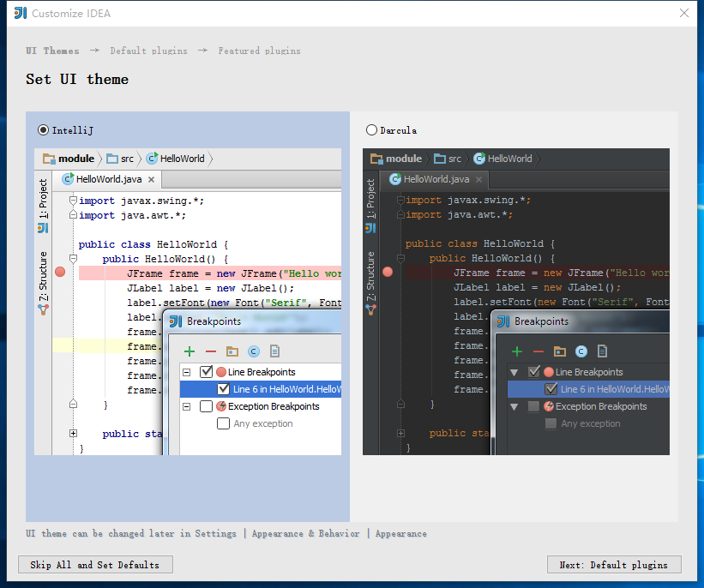Viewport: 704px width, 588px height.
Task: Click the Featured plugins breadcrumb step
Action: (x=259, y=51)
